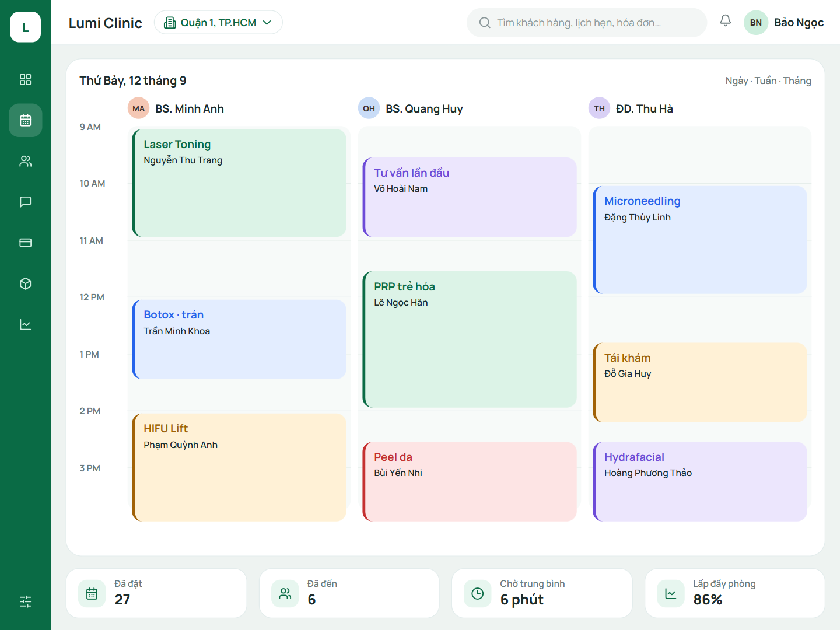This screenshot has width=840, height=630.
Task: Switch calendar to Tháng view
Action: 797,80
